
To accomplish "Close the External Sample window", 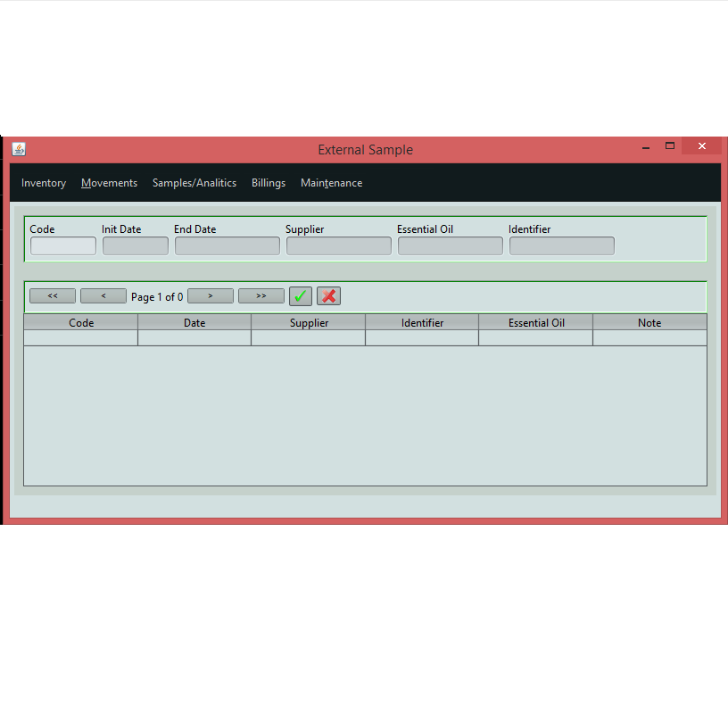I will [702, 145].
